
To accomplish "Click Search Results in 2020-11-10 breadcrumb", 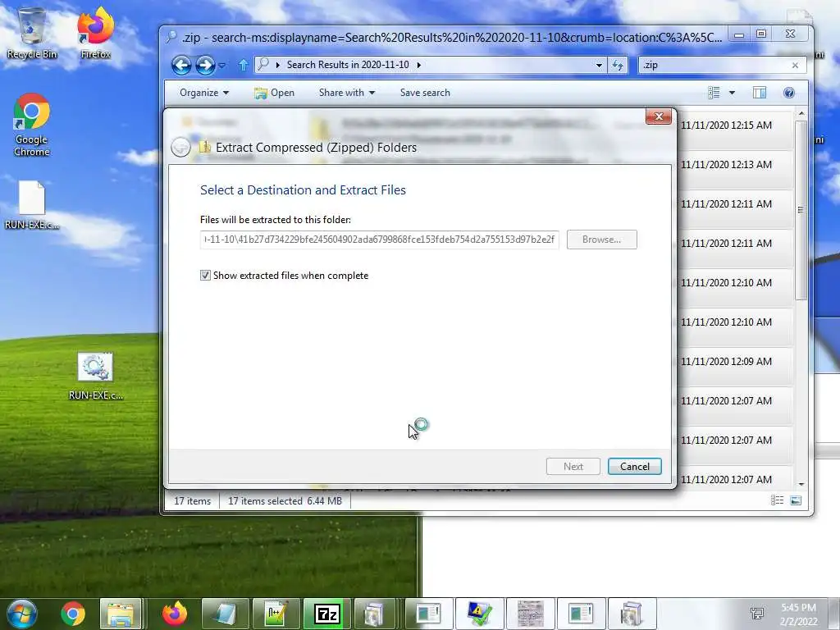I will 348,65.
